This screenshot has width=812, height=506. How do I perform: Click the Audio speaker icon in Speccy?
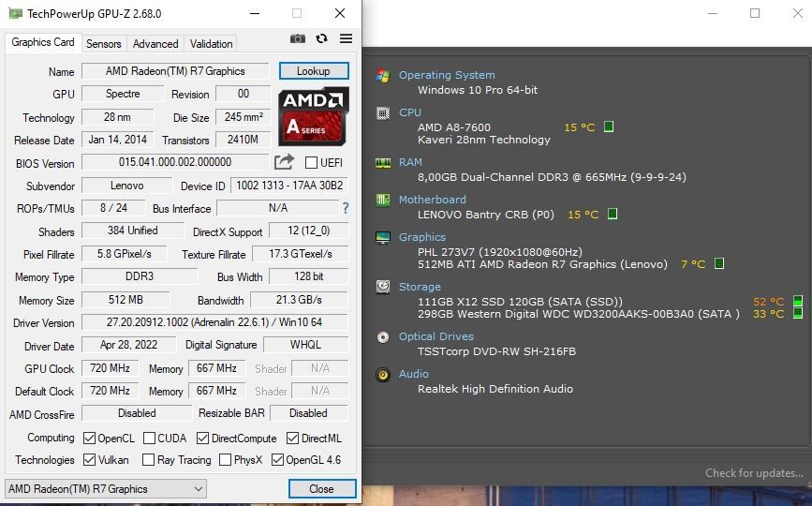[x=383, y=375]
